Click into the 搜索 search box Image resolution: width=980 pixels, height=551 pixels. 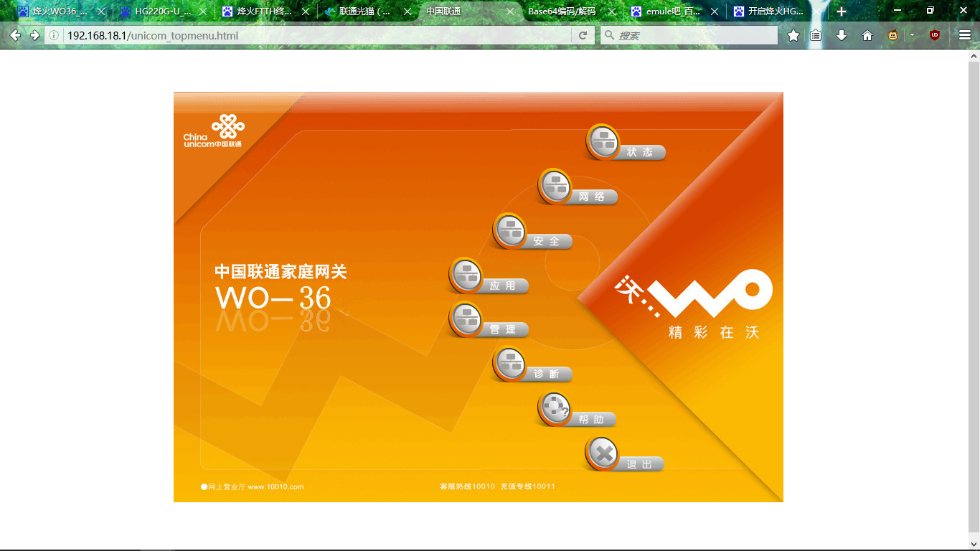689,35
